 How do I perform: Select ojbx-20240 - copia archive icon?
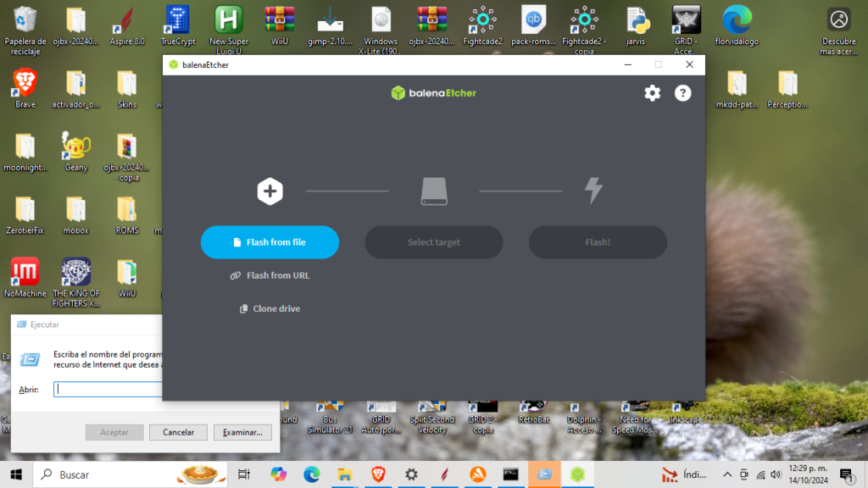coord(127,157)
